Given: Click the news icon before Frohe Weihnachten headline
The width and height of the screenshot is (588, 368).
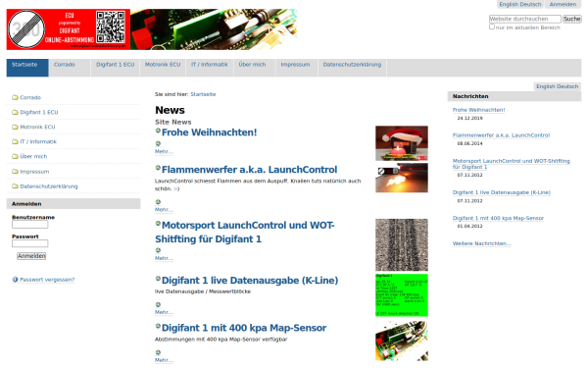Looking at the screenshot, I should [158, 131].
